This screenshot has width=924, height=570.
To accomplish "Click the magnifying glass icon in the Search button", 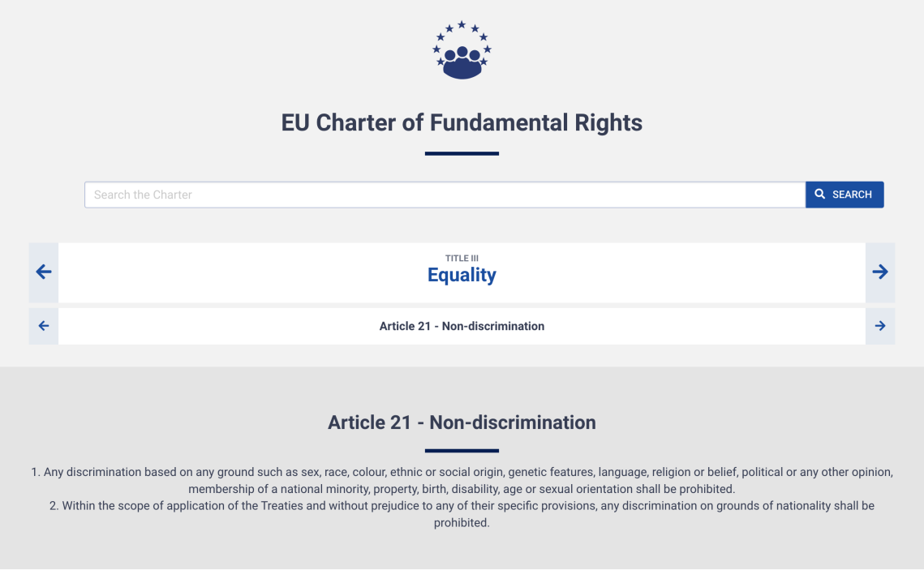I will (x=820, y=195).
